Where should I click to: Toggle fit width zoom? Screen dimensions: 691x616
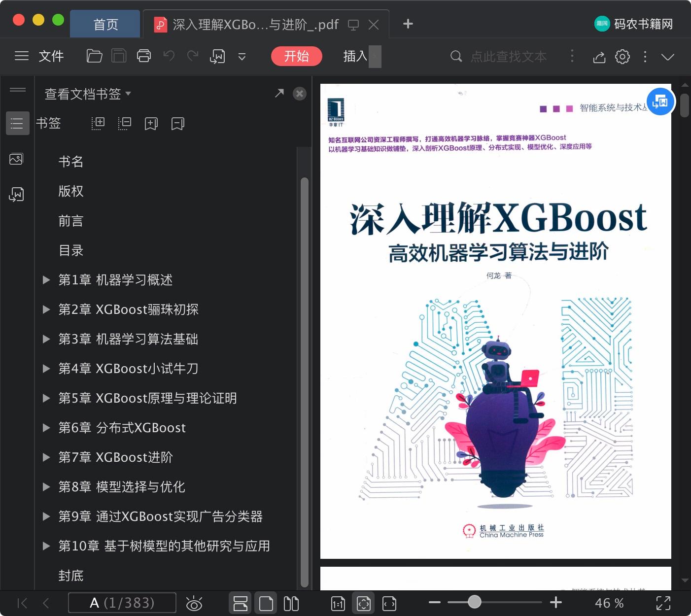pos(389,603)
